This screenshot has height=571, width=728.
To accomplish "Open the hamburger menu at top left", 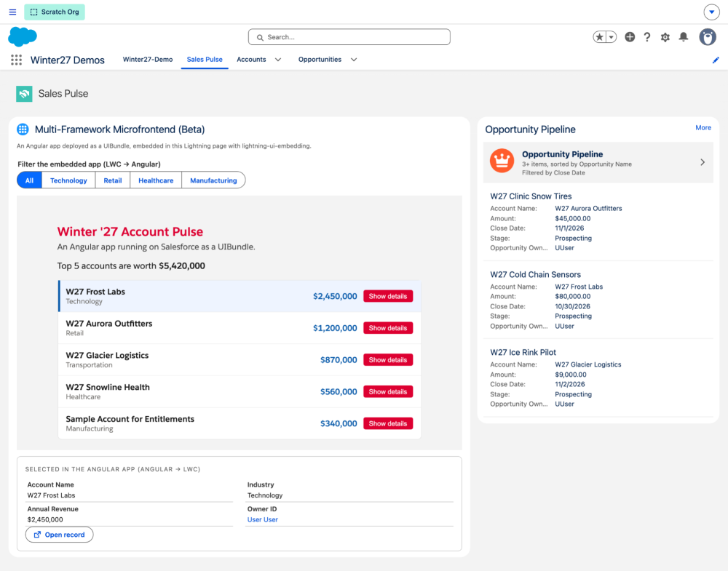I will coord(12,12).
